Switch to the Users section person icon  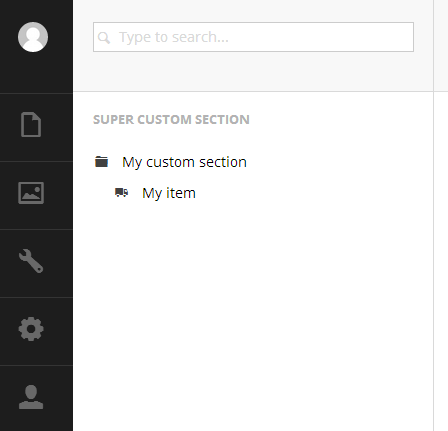31,397
